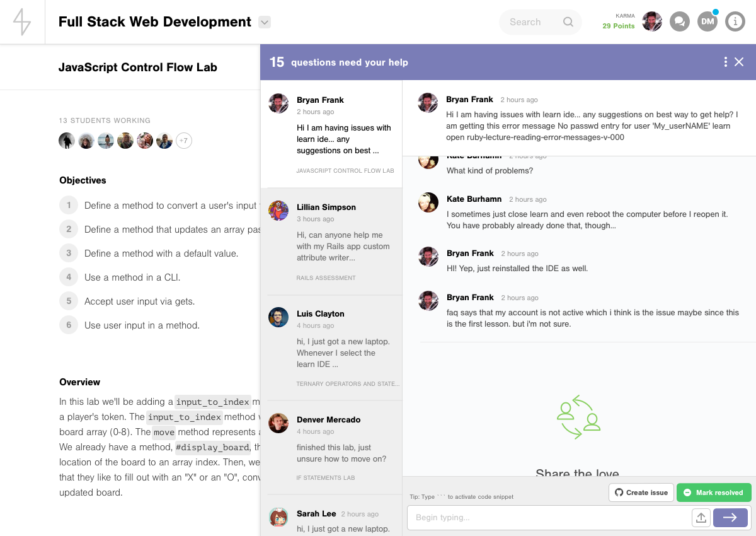The image size is (756, 536).
Task: Click the #display_board code snippet
Action: click(x=212, y=447)
